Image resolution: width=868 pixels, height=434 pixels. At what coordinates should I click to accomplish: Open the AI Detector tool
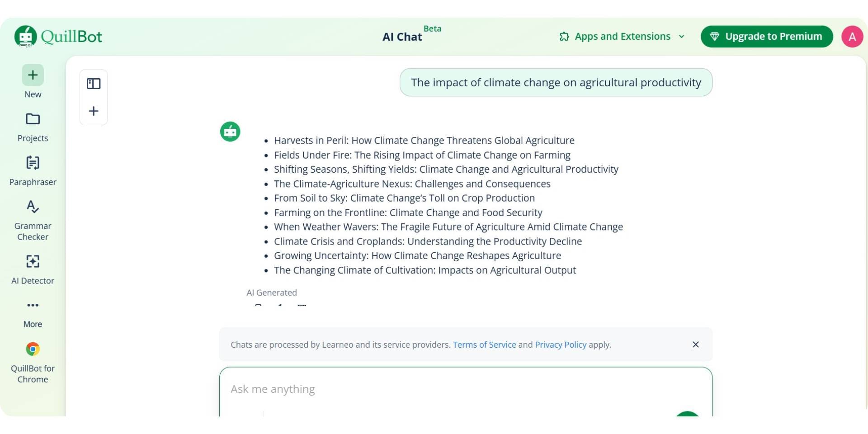point(33,262)
